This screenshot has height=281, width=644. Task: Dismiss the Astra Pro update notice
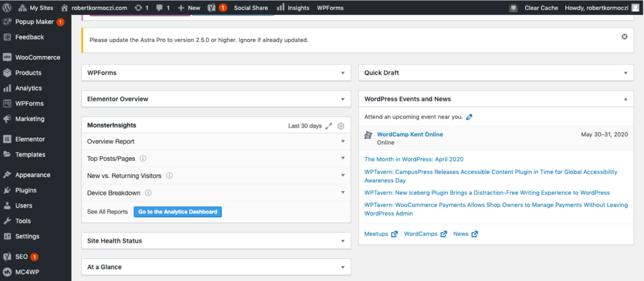(625, 36)
